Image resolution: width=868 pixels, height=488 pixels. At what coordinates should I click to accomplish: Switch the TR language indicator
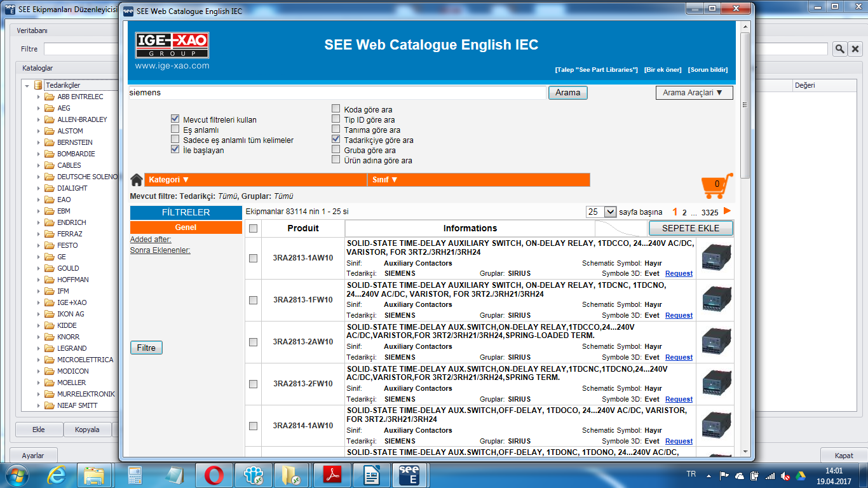click(x=691, y=474)
